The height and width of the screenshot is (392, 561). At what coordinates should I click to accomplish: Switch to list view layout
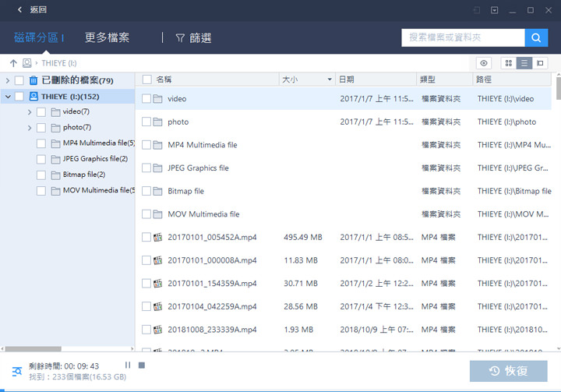click(x=524, y=63)
